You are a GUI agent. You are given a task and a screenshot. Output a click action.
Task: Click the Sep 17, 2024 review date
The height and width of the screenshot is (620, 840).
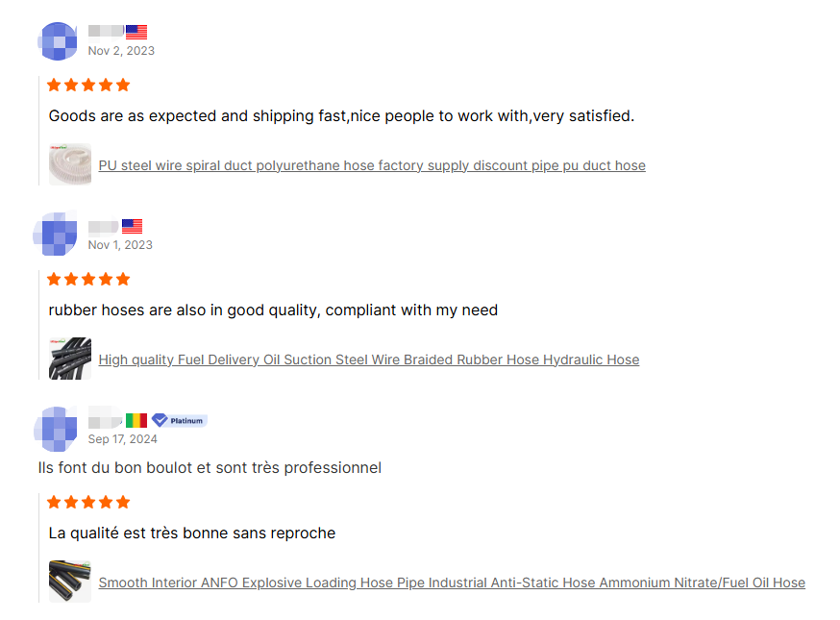pos(123,439)
